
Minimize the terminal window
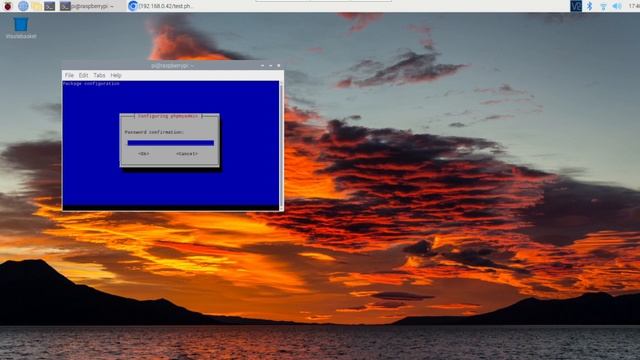pyautogui.click(x=262, y=65)
